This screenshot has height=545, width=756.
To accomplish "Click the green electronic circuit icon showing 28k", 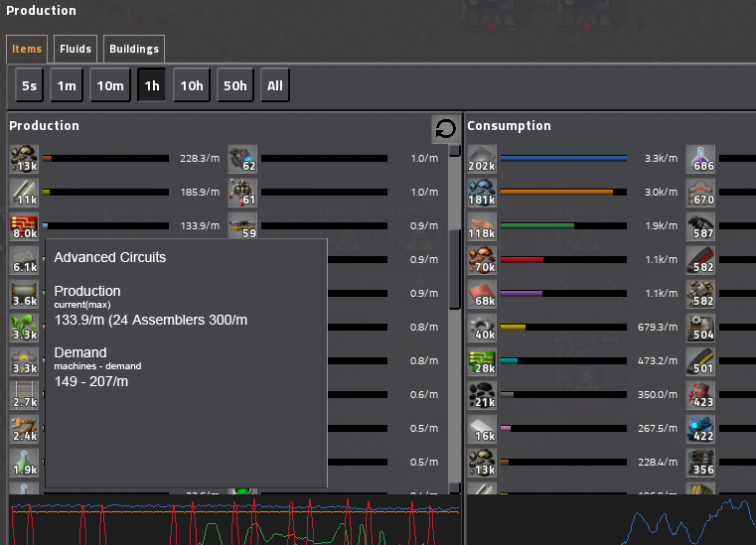I will (482, 361).
